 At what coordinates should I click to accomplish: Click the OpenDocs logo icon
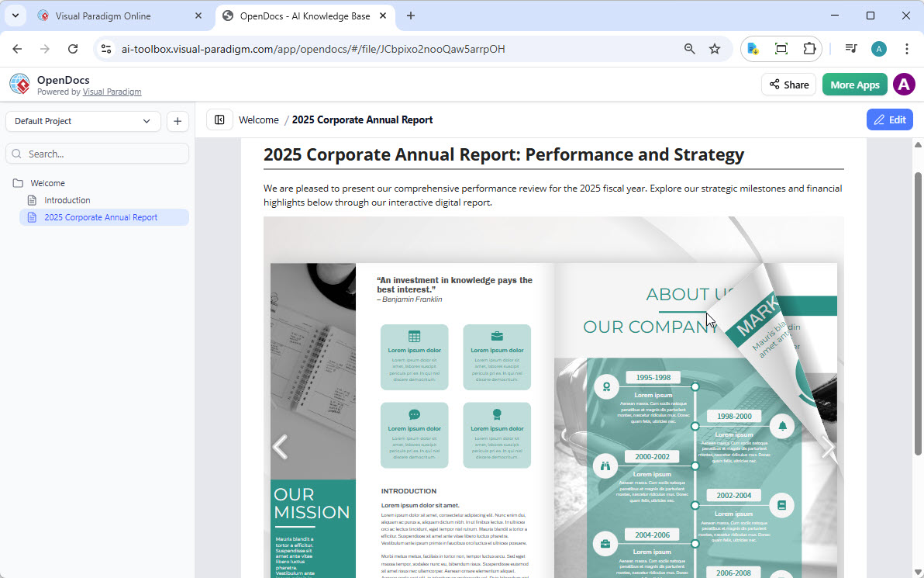[19, 84]
